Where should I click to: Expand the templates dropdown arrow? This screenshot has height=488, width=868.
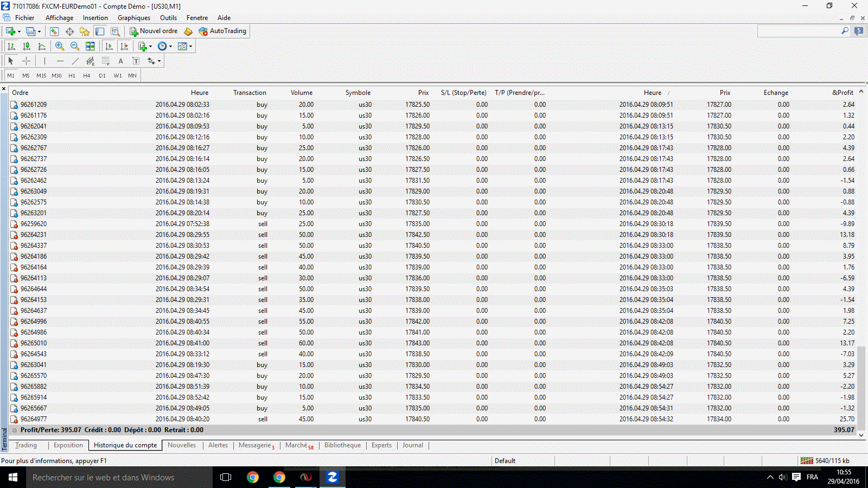pos(190,46)
